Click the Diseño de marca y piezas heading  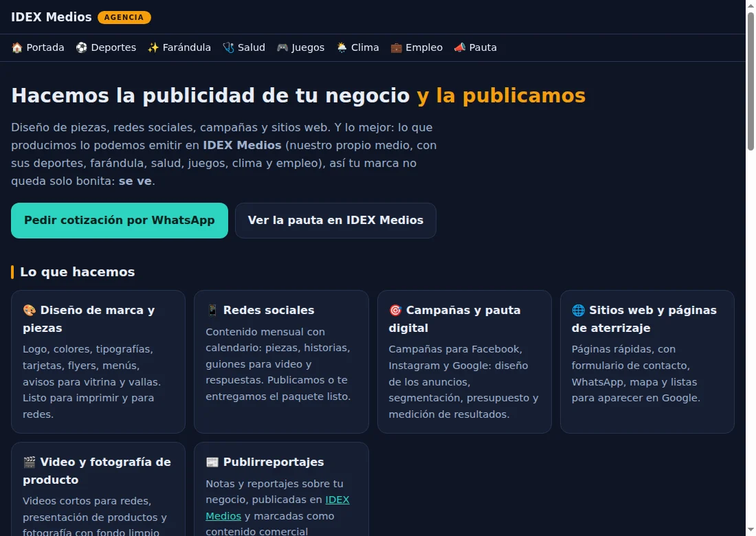click(89, 319)
